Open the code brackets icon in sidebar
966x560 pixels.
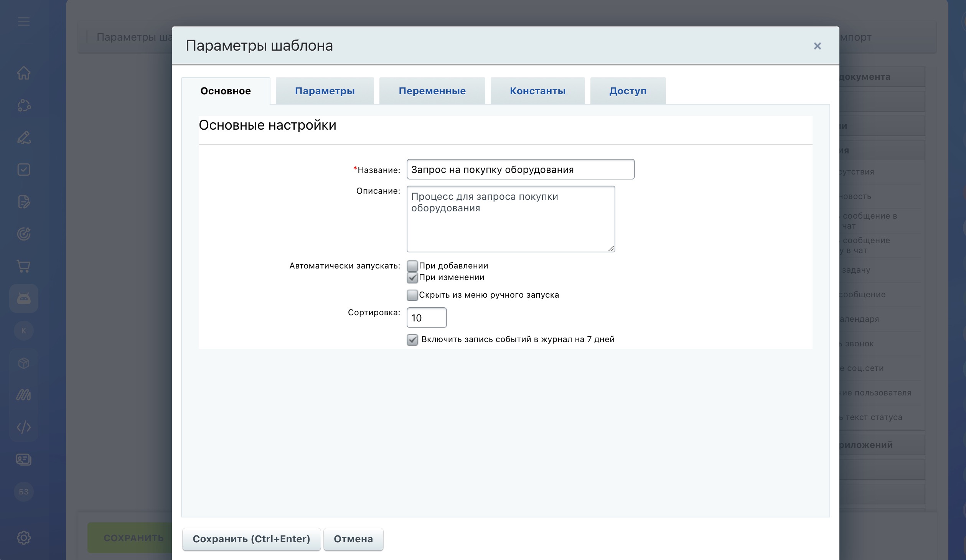[24, 427]
